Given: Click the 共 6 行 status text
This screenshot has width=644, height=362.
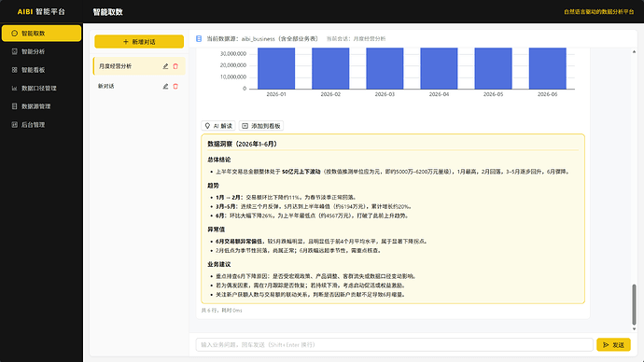Looking at the screenshot, I should pyautogui.click(x=221, y=311).
